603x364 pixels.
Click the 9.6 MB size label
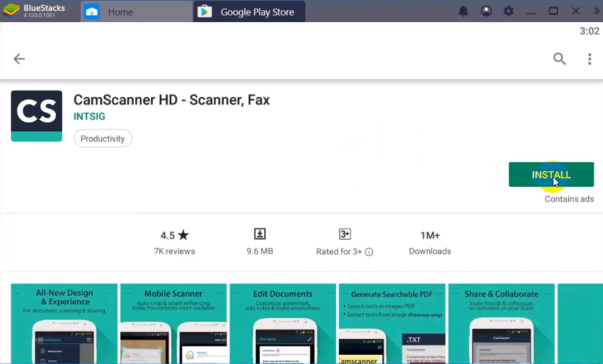[260, 252]
